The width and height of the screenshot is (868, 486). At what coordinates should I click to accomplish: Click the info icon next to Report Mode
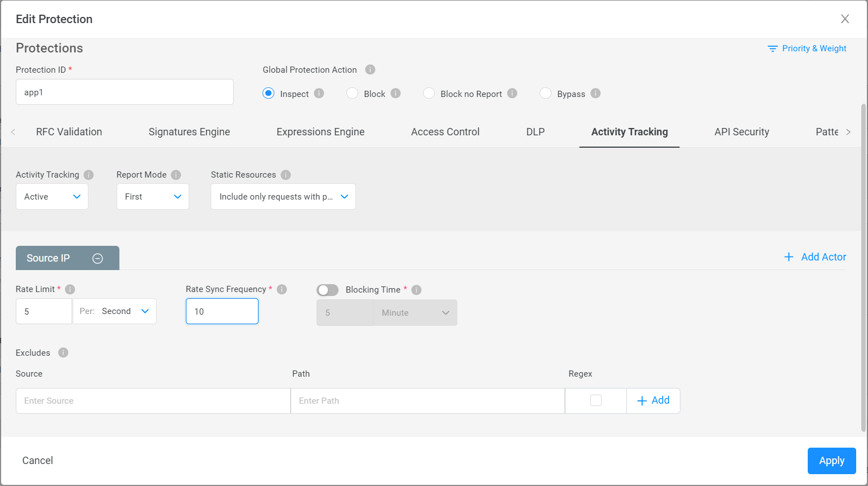(176, 175)
